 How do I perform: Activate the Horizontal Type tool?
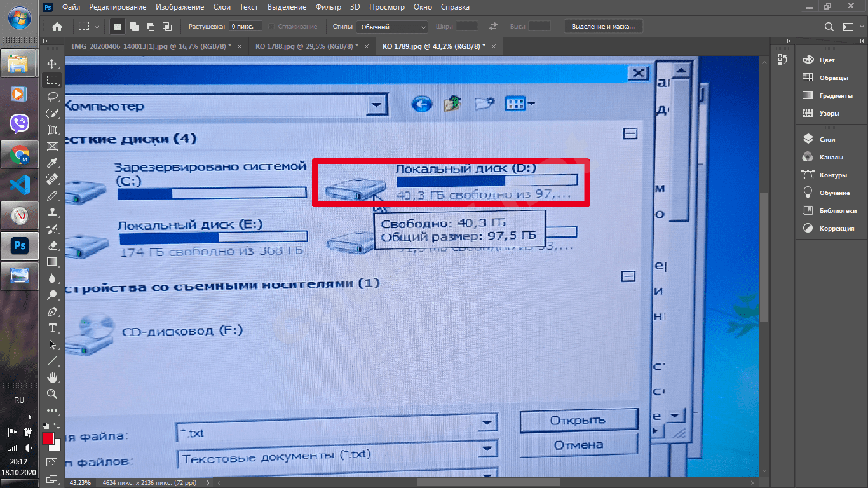[x=52, y=328]
